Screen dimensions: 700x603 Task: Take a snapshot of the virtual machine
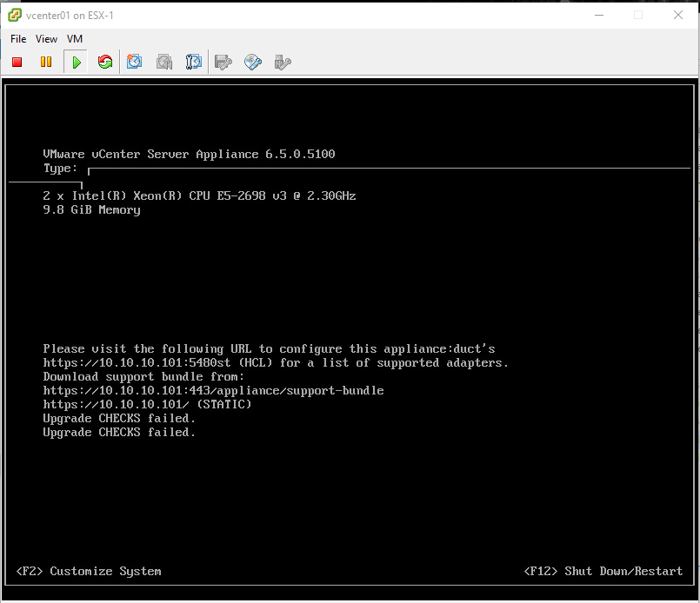(x=134, y=62)
